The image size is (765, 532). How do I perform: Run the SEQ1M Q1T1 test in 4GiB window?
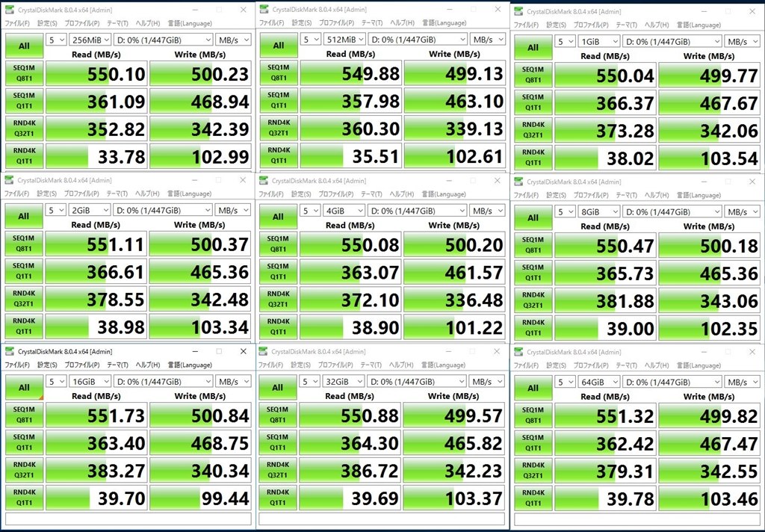279,270
